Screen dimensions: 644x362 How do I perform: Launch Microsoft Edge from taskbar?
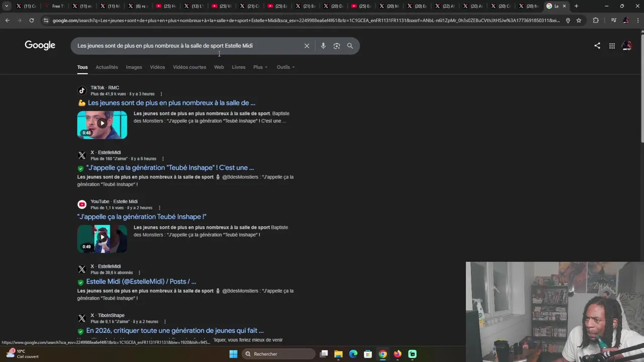[353, 354]
